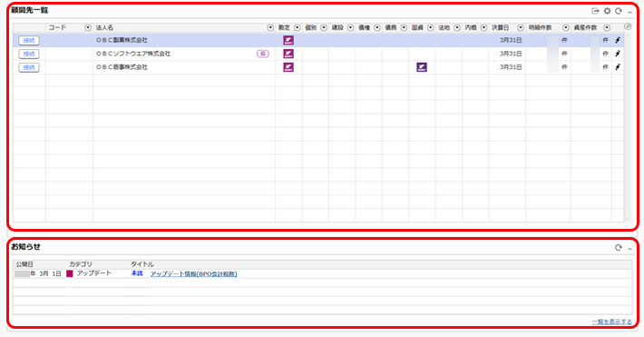This screenshot has width=644, height=337.
Task: Click the カテゴリ column header
Action: point(81,264)
